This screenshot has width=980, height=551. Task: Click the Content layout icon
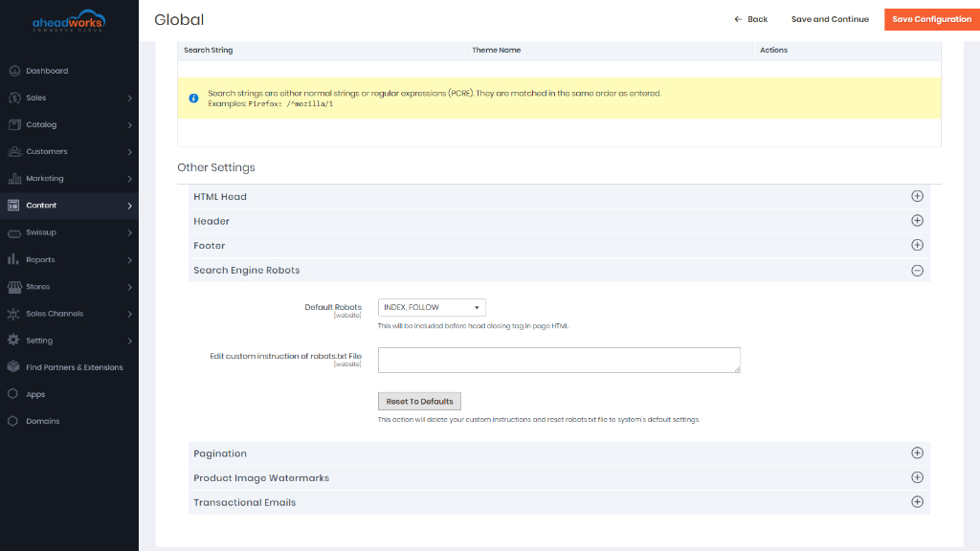click(x=13, y=205)
